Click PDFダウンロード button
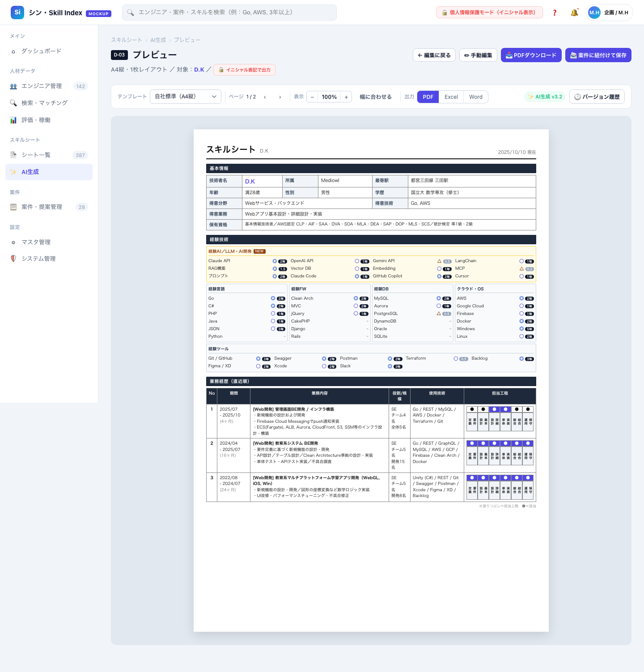Image resolution: width=644 pixels, height=672 pixels. pos(531,55)
